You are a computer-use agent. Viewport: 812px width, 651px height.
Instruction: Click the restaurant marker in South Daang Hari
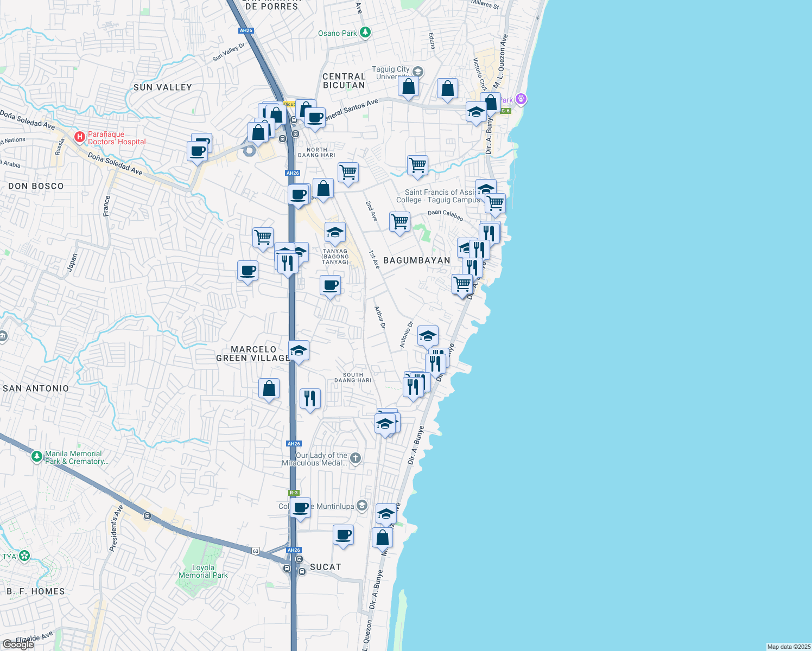point(310,398)
